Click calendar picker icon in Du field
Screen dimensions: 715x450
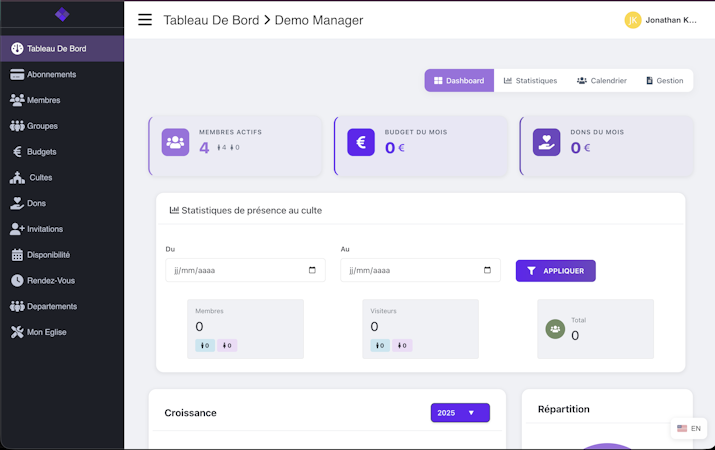tap(312, 270)
